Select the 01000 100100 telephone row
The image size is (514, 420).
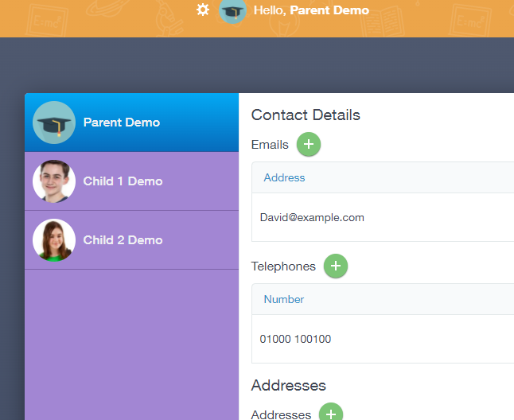tap(295, 339)
